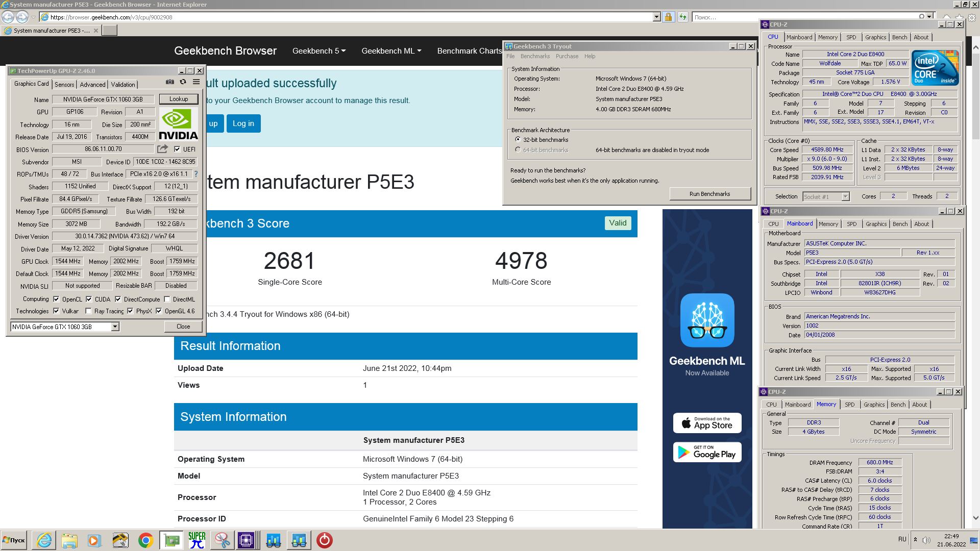980x551 pixels.
Task: Launch Windows Media Player from taskbar
Action: coord(94,540)
